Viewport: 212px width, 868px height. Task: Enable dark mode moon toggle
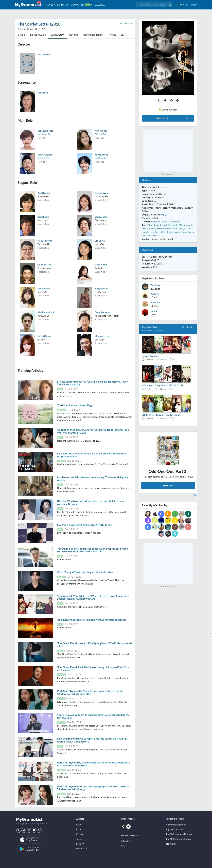[123, 827]
